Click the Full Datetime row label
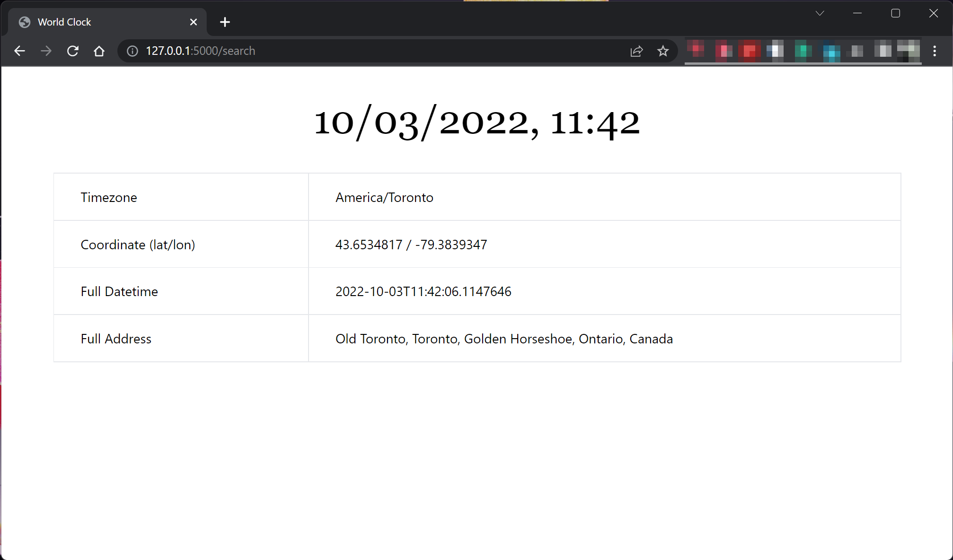Viewport: 953px width, 560px height. coord(119,291)
